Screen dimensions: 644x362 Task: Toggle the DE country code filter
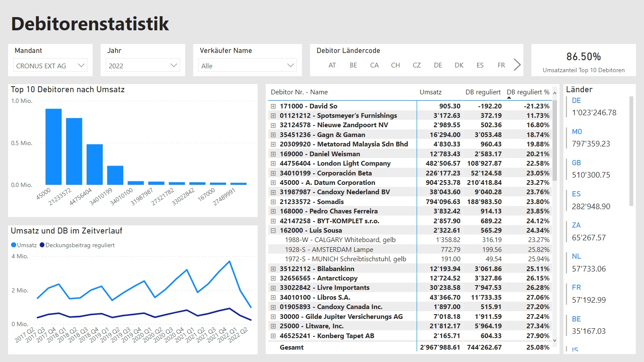438,65
